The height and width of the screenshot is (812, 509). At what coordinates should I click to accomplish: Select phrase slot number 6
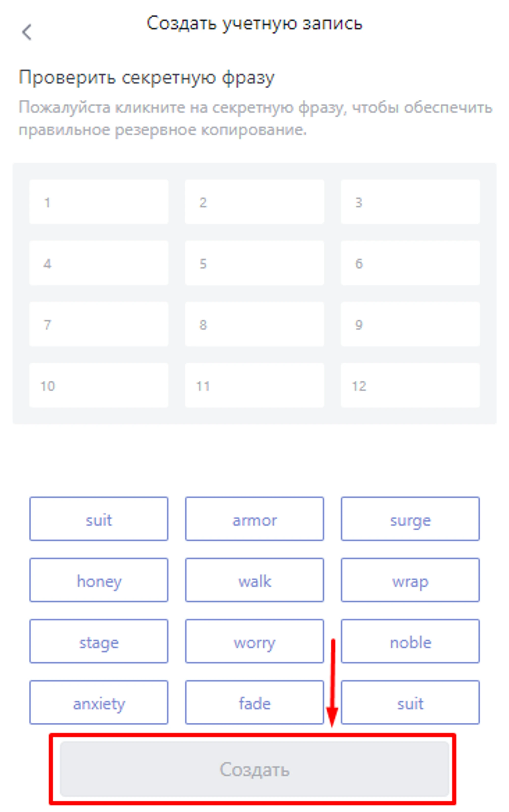pos(410,263)
